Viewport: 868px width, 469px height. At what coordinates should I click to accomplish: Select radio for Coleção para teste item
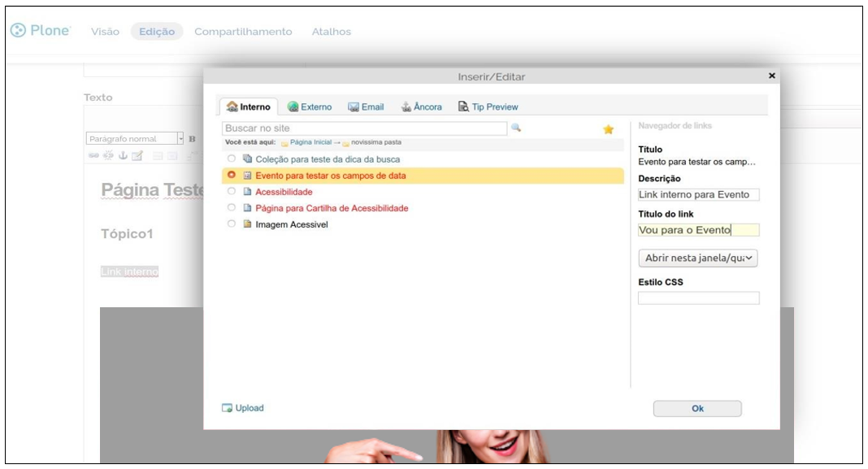[x=232, y=159]
